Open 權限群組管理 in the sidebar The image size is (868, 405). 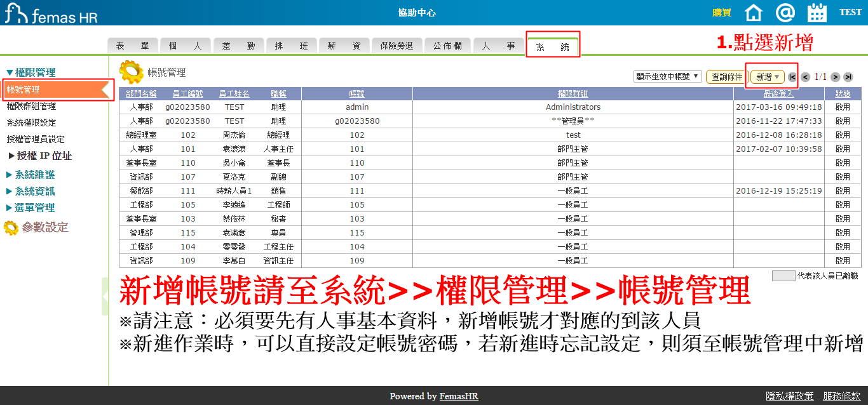[x=31, y=106]
